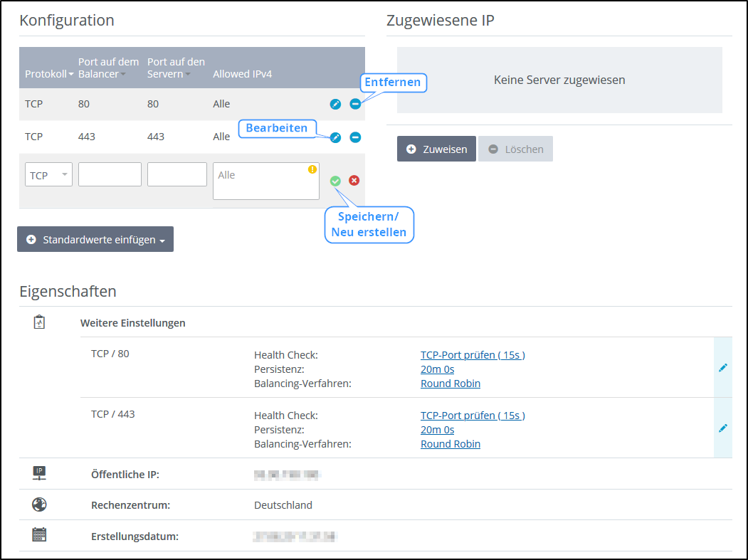The height and width of the screenshot is (560, 748).
Task: Cancel the new rule via the red X icon
Action: (x=354, y=181)
